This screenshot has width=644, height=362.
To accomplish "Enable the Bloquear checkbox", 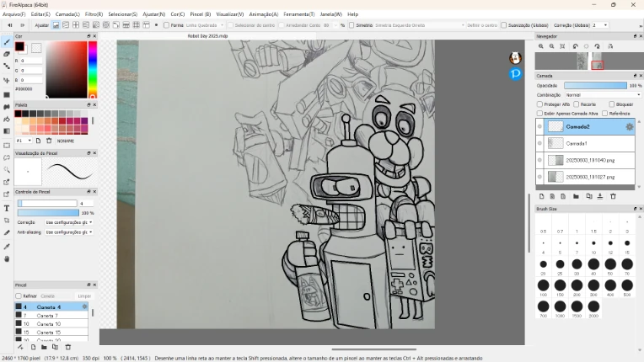I will click(612, 104).
